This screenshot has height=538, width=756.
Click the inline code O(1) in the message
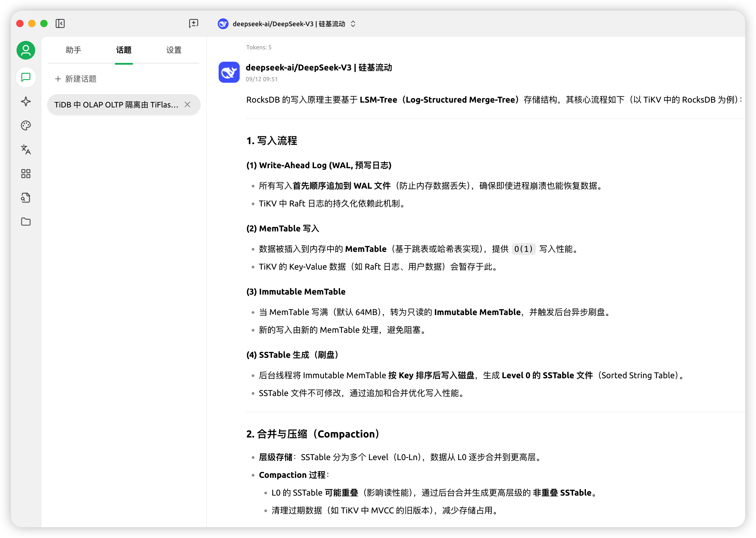coord(524,249)
